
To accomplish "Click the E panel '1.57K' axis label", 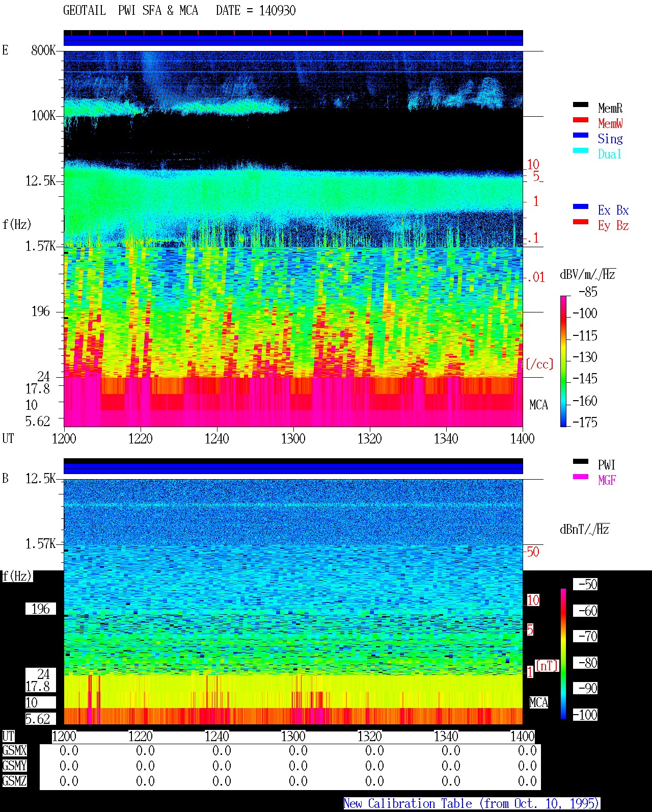I will point(41,246).
